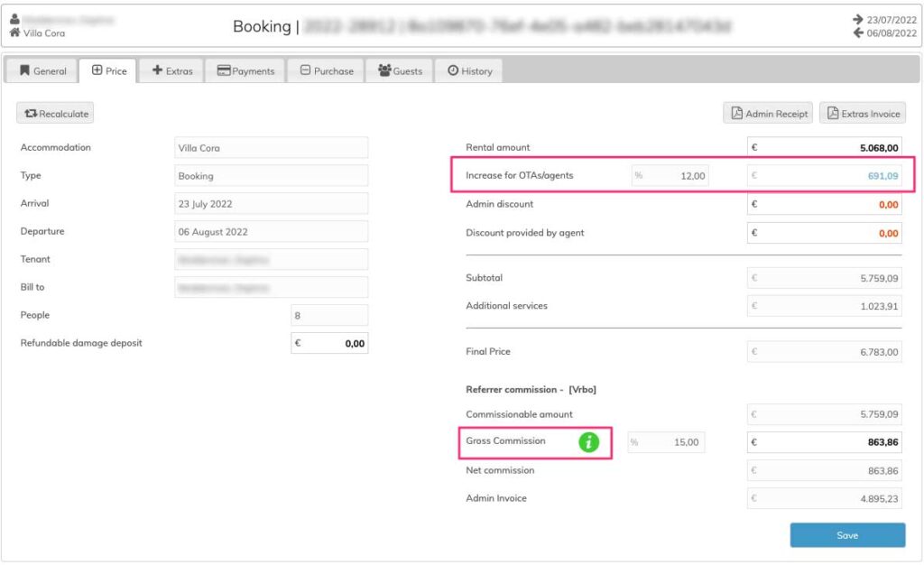Save the booking price changes
The width and height of the screenshot is (924, 565).
[x=847, y=535]
